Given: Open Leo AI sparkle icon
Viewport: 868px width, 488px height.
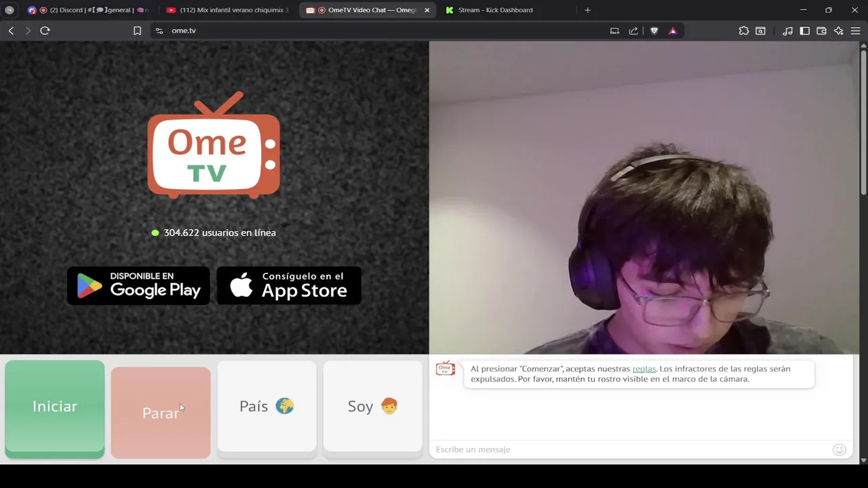Looking at the screenshot, I should coord(839,30).
